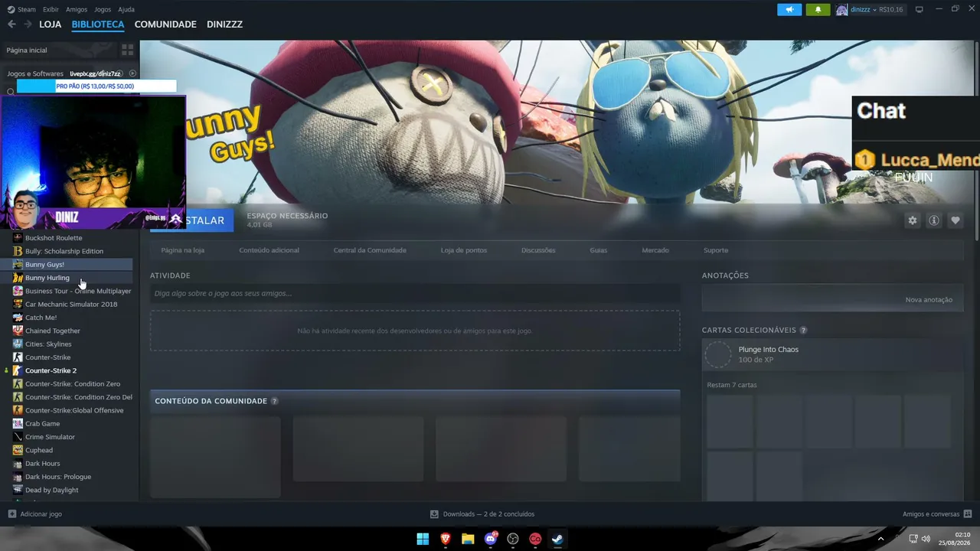Open OBS Studio from the taskbar
This screenshot has width=980, height=551.
[x=513, y=539]
